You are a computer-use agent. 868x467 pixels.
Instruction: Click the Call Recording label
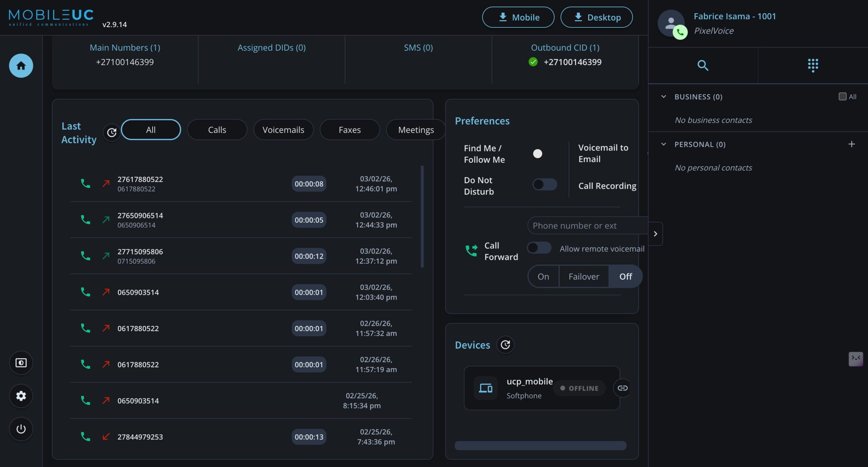tap(607, 186)
